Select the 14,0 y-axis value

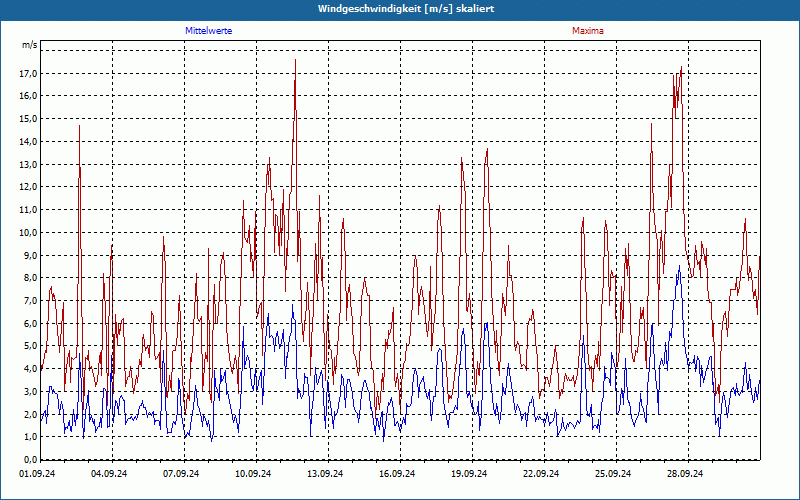(x=28, y=141)
